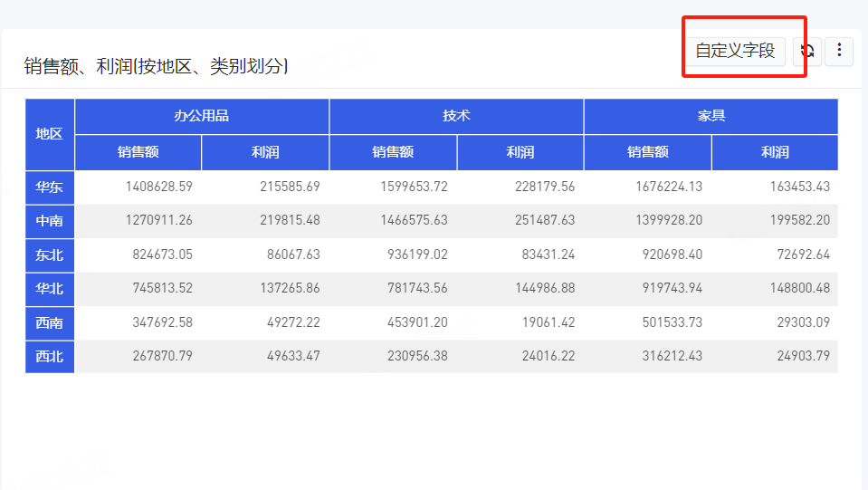Click the 地区 column header
This screenshot has width=868, height=490.
50,134
